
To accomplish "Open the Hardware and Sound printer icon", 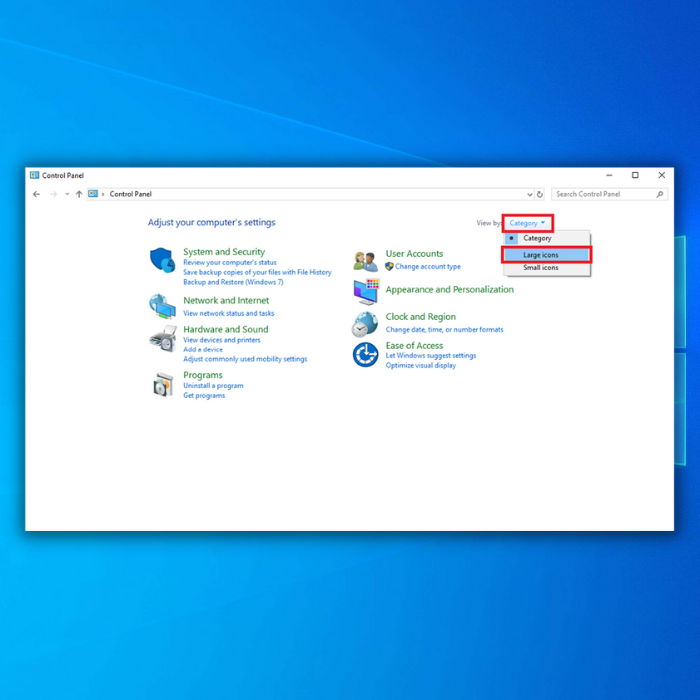I will [163, 338].
